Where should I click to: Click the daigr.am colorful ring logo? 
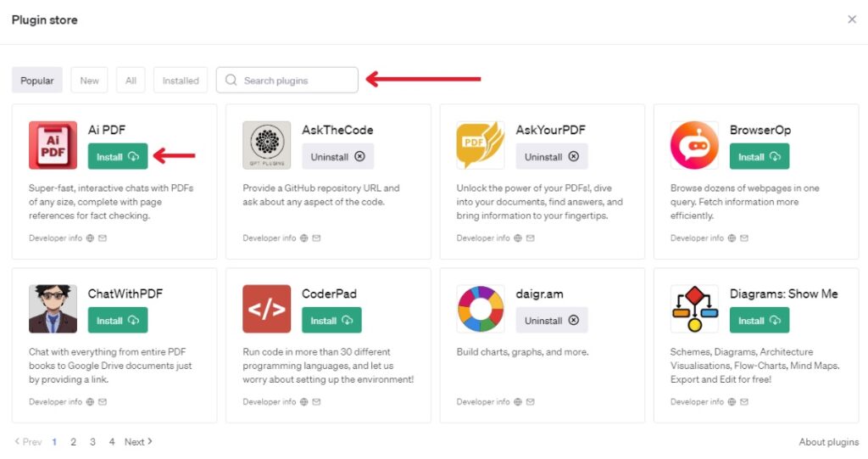[481, 309]
